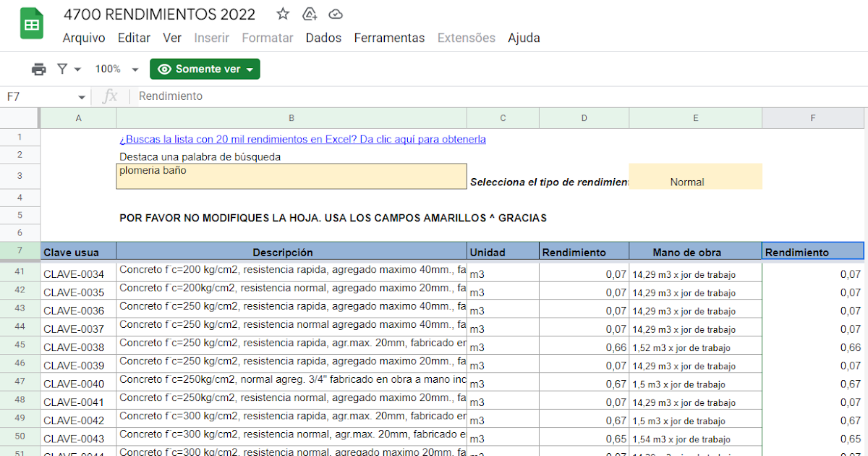Click the green Google Sheets logo
This screenshot has width=868, height=456.
click(32, 23)
